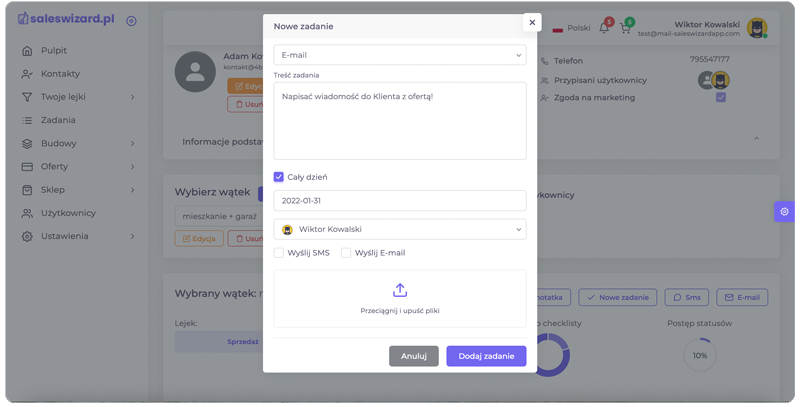Click the Twoje lejki funnel icon
This screenshot has width=800, height=407.
[27, 97]
